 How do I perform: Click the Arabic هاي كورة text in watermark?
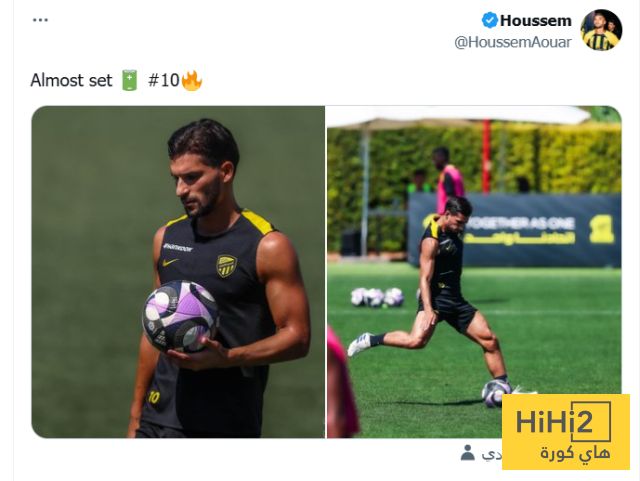pos(576,453)
